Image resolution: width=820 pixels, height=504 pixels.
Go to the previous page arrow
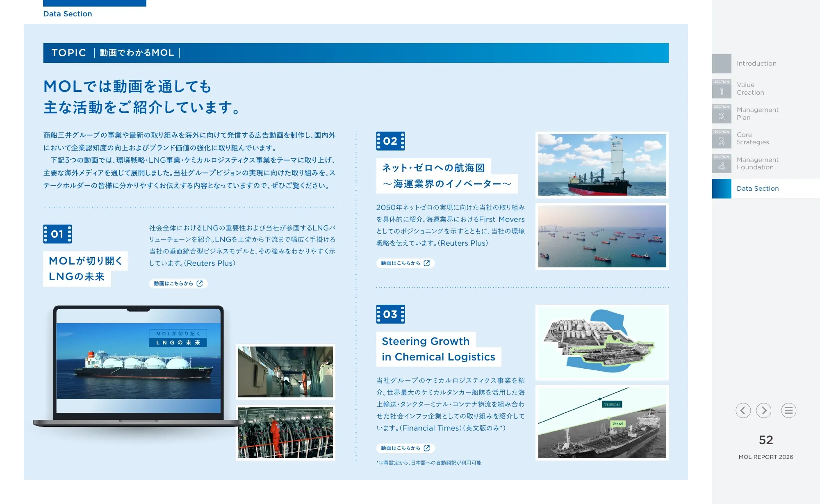(743, 410)
